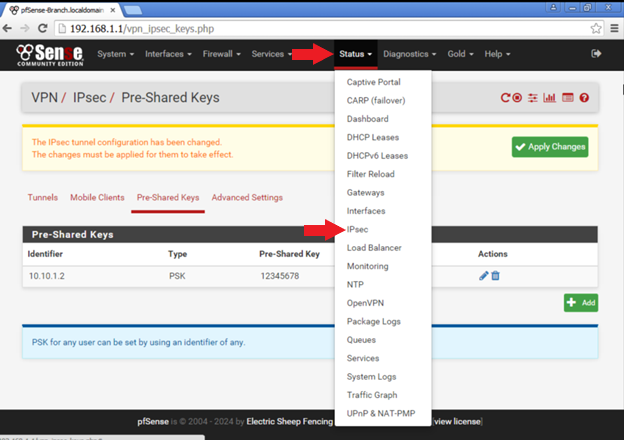The height and width of the screenshot is (440, 624).
Task: Delete the 10.10.1.2 key with trash icon
Action: pyautogui.click(x=495, y=276)
